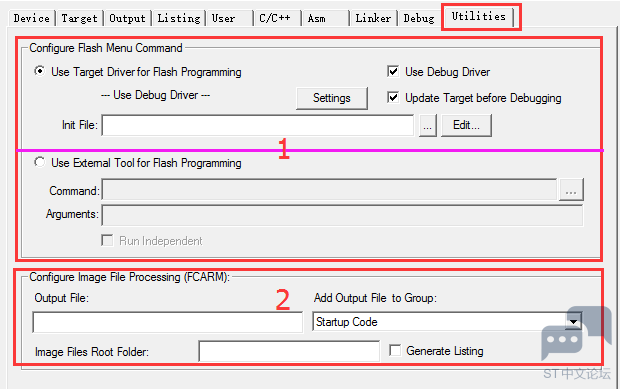Switch to the C/C++ tab
The image size is (620, 389).
click(x=277, y=18)
